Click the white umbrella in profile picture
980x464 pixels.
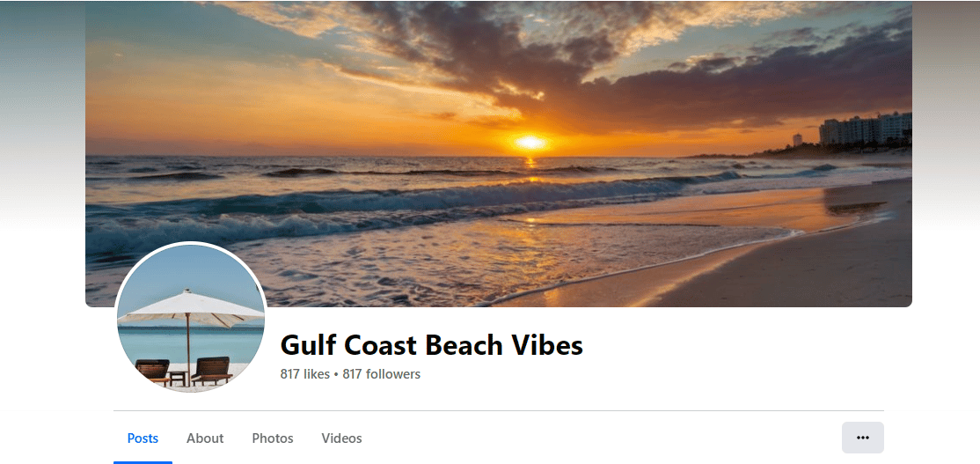pos(191,308)
